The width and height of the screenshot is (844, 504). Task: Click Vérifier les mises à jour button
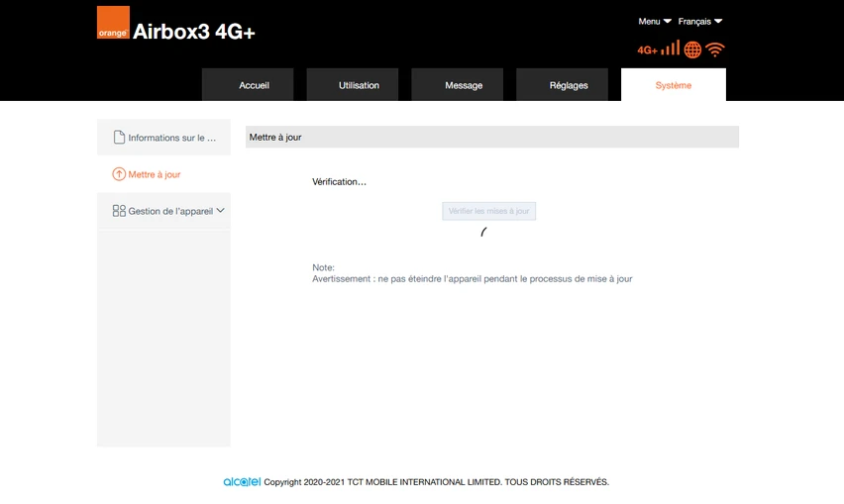click(488, 211)
